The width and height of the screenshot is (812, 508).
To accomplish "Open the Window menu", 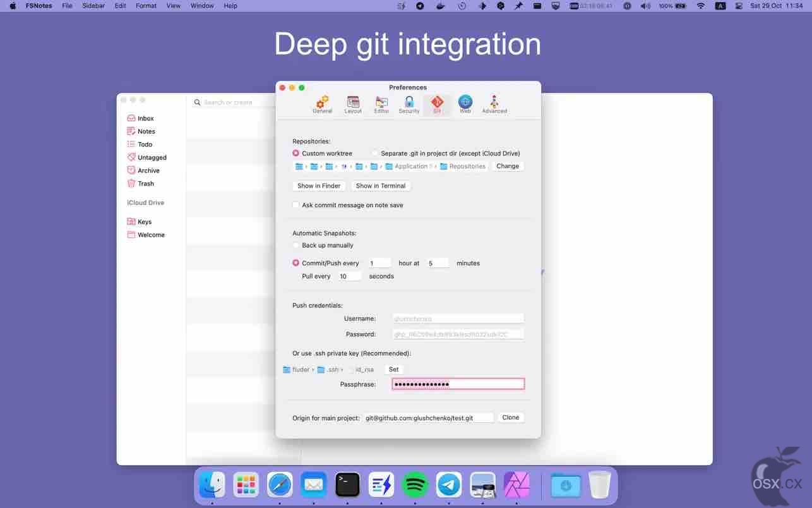I will [202, 6].
